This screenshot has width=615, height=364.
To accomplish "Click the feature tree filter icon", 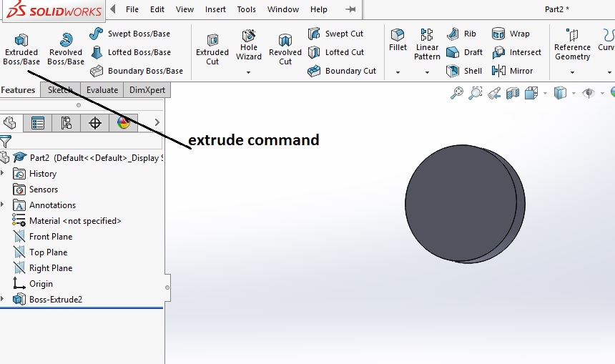I will [6, 142].
